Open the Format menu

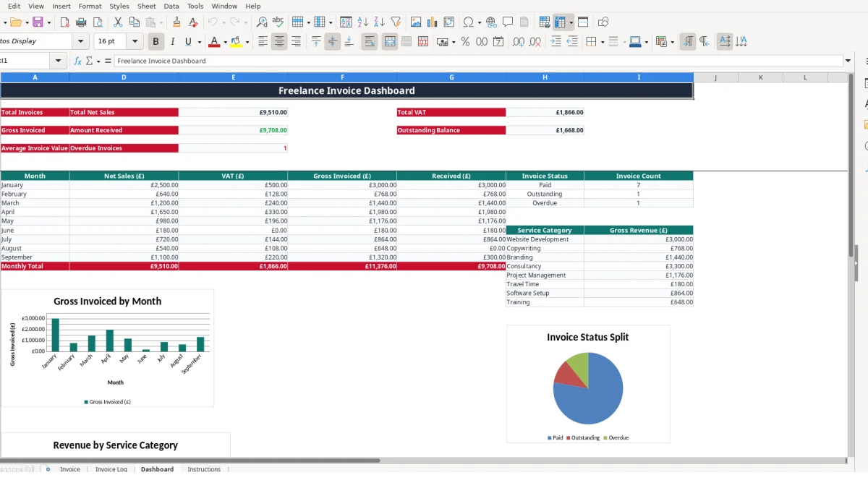click(90, 6)
